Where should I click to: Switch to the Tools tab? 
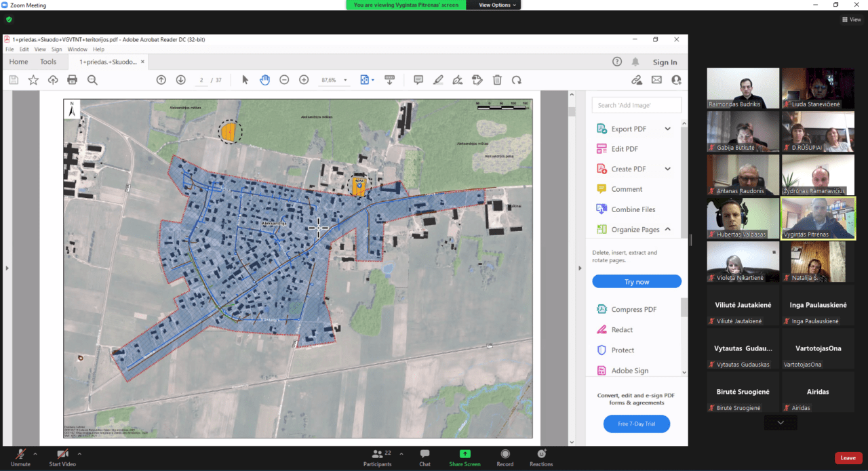pos(48,62)
